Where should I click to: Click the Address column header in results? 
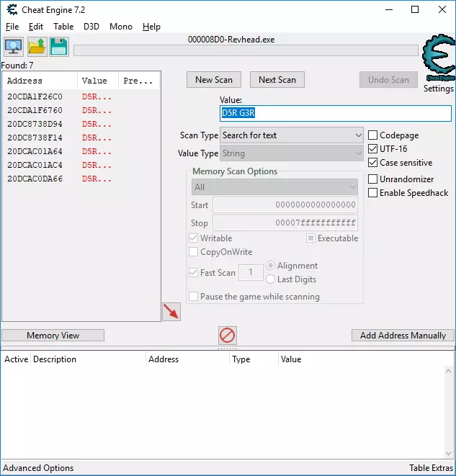point(40,81)
